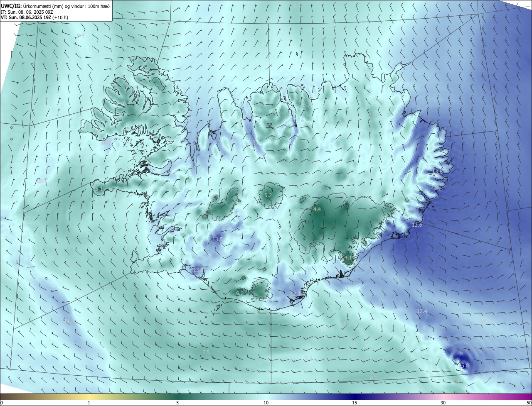The image size is (532, 406).
Task: Click the 12.4 value label over the southeast ocean
Action: coord(422,311)
